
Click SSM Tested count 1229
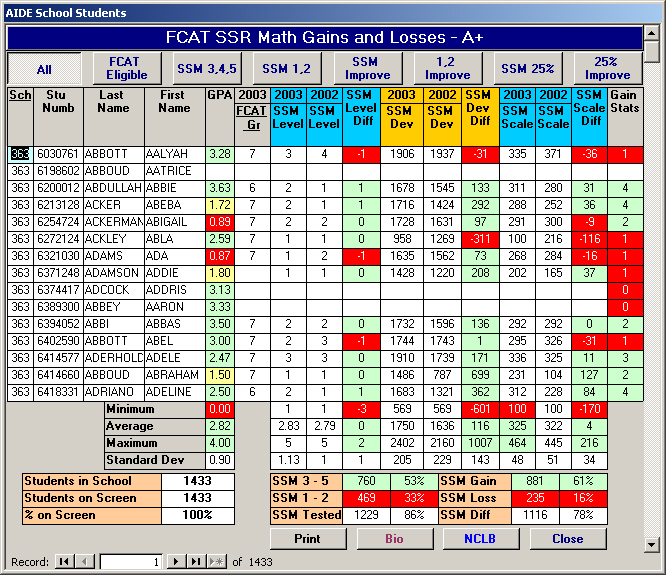[x=366, y=515]
